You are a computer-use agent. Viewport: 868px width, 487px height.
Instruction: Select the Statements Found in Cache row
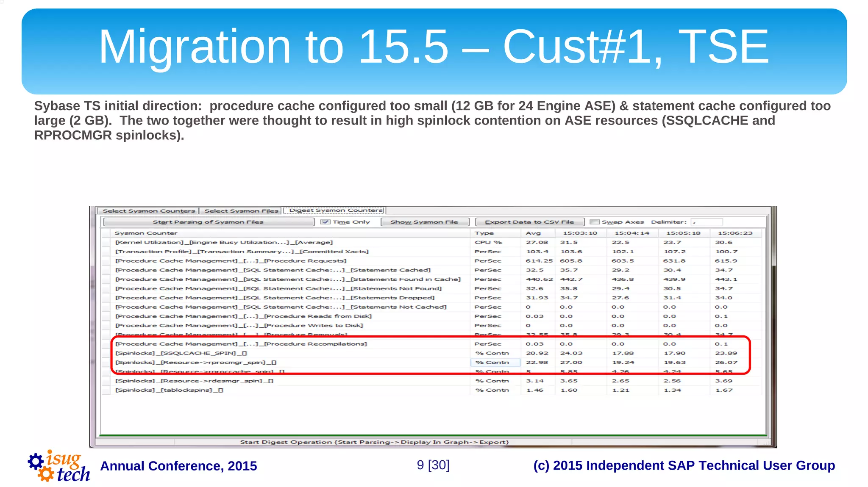(431, 279)
